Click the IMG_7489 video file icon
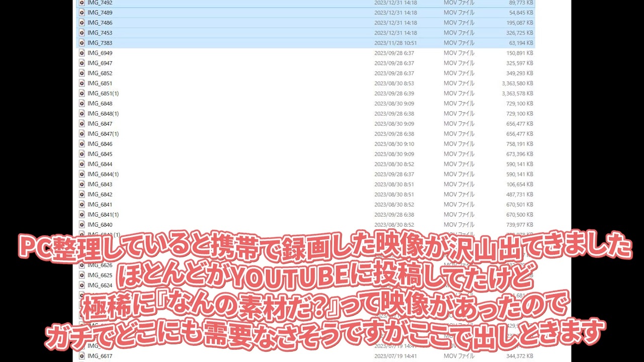This screenshot has width=644, height=362. pos(82,13)
